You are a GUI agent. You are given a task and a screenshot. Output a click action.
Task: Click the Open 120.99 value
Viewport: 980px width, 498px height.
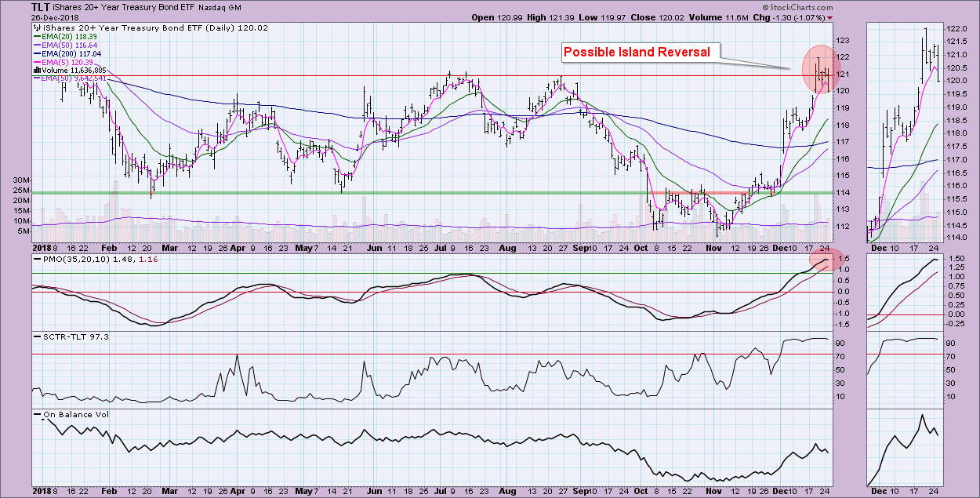coord(499,16)
